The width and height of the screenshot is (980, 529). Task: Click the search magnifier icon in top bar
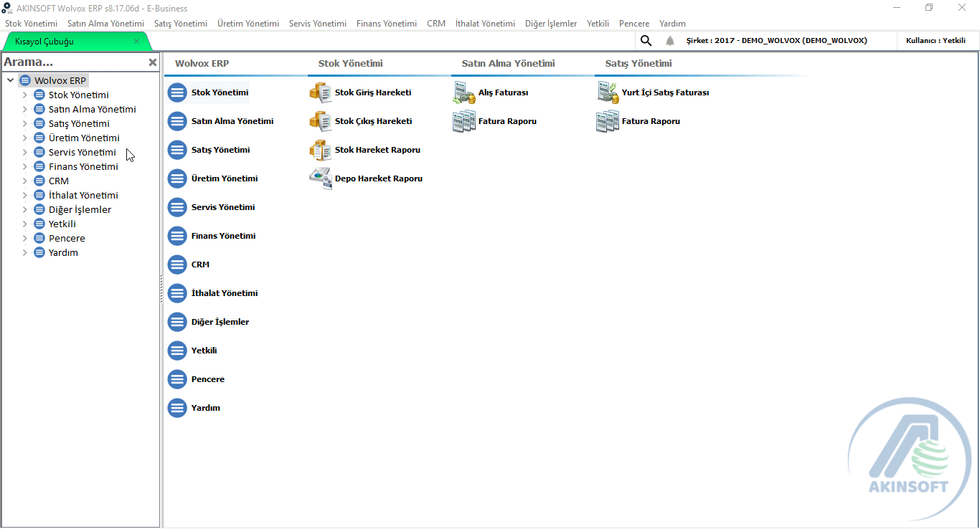coord(646,41)
